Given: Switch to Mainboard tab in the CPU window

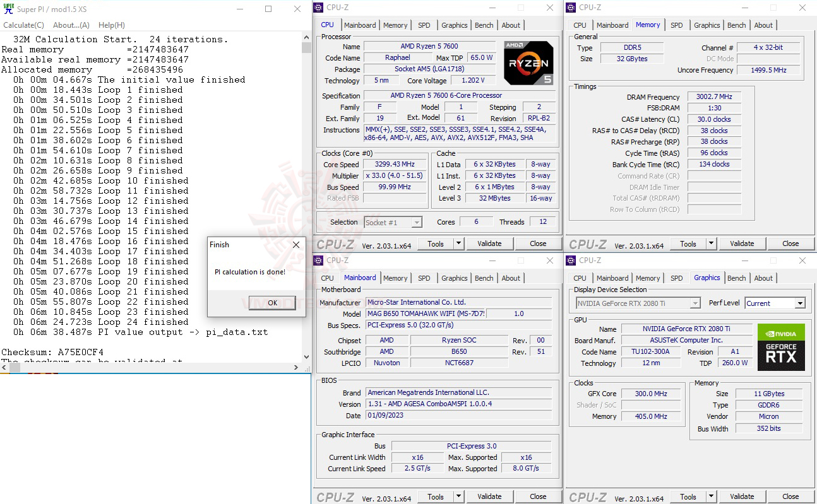Looking at the screenshot, I should [360, 25].
